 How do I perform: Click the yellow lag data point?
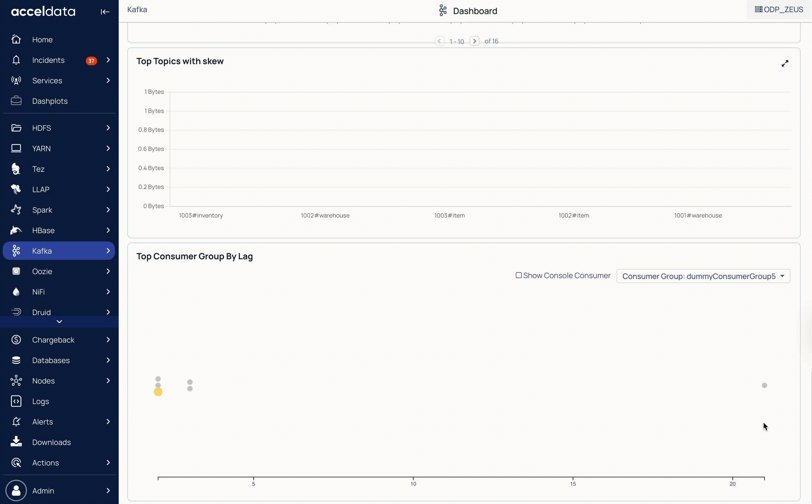coord(158,392)
